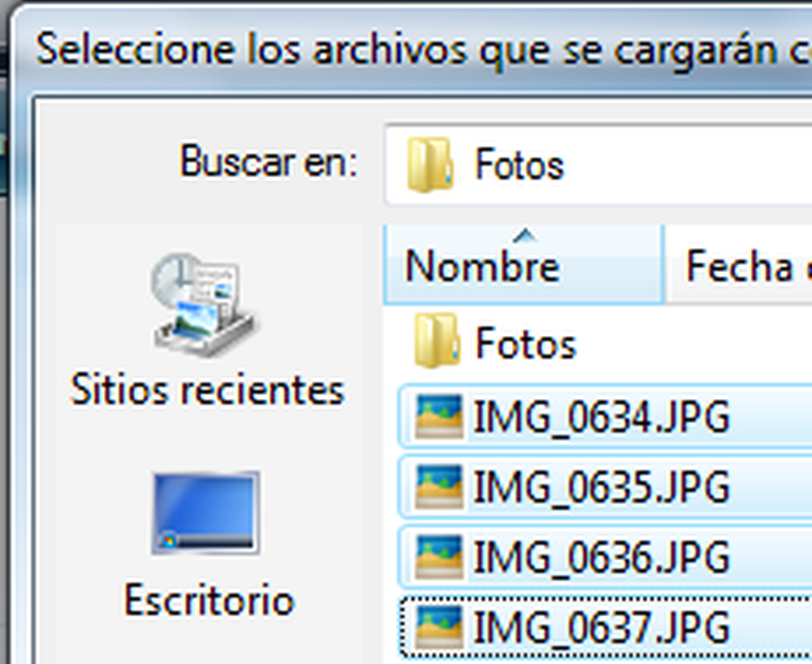812x664 pixels.
Task: Click the IMG_0636.JPG image file icon
Action: coord(439,557)
